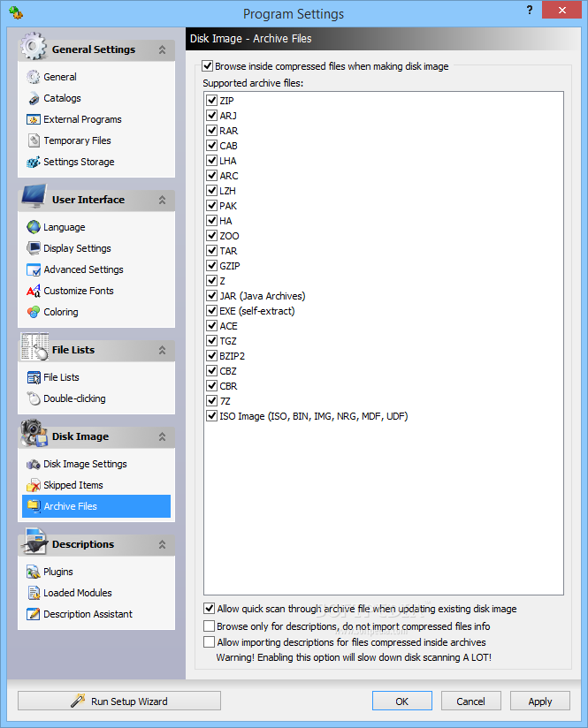
Task: Uncheck the EXE (self-extract) checkbox
Action: tap(212, 311)
